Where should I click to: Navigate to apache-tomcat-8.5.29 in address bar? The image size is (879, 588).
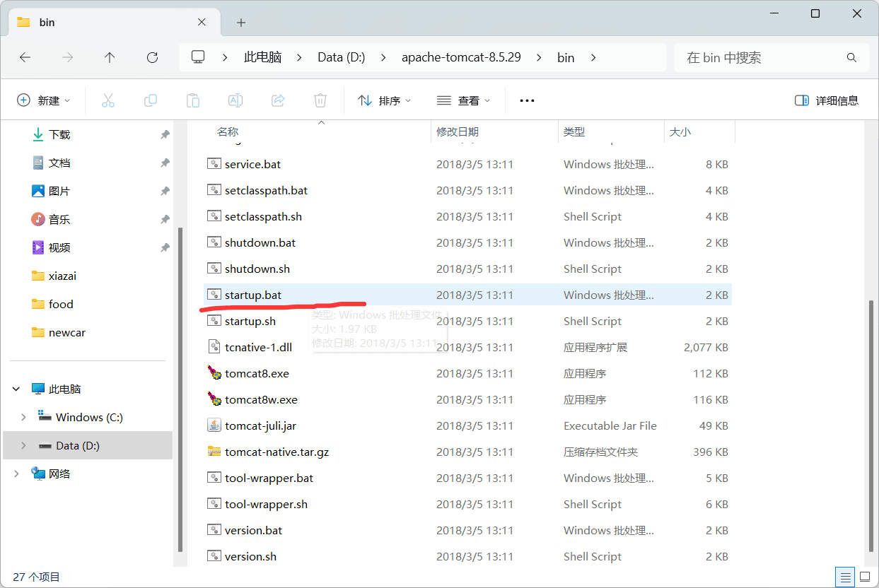[461, 58]
